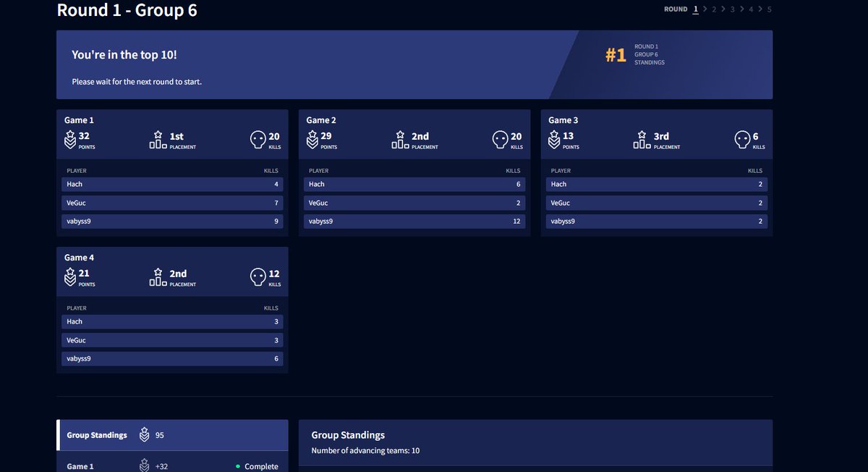Click the Group Standings badge icon showing 95
The image size is (868, 472).
(144, 435)
